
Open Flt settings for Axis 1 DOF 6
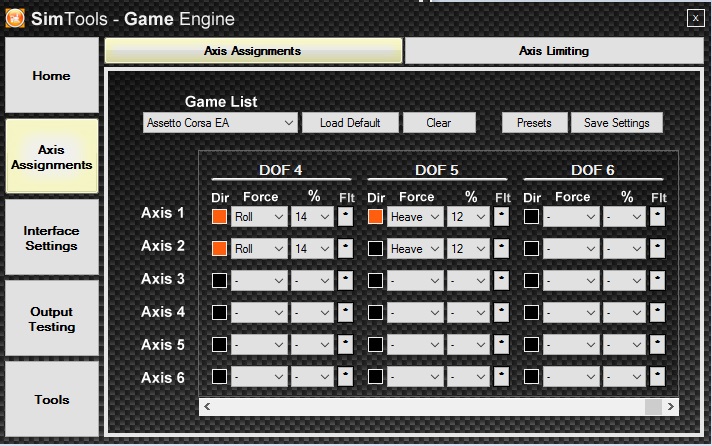pyautogui.click(x=657, y=217)
